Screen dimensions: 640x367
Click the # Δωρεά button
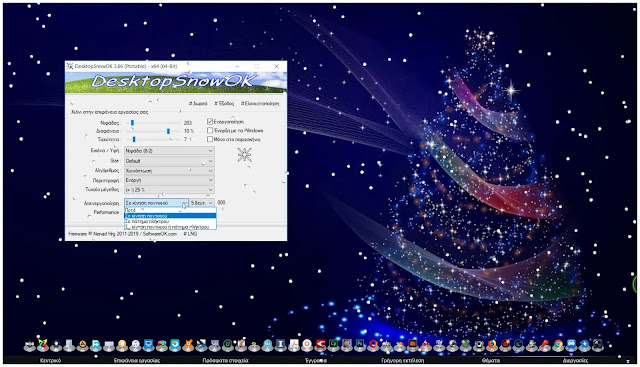click(198, 104)
